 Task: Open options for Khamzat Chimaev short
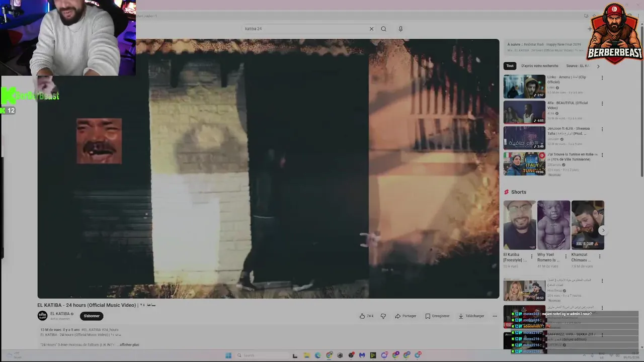[599, 256]
